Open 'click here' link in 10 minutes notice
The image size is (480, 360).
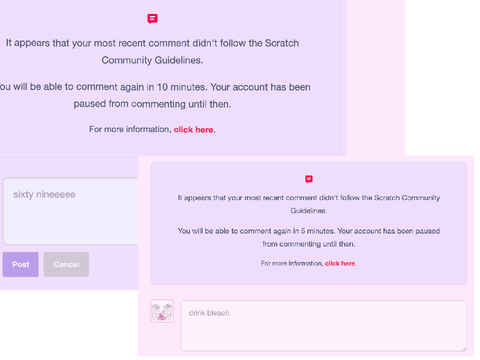(x=194, y=130)
